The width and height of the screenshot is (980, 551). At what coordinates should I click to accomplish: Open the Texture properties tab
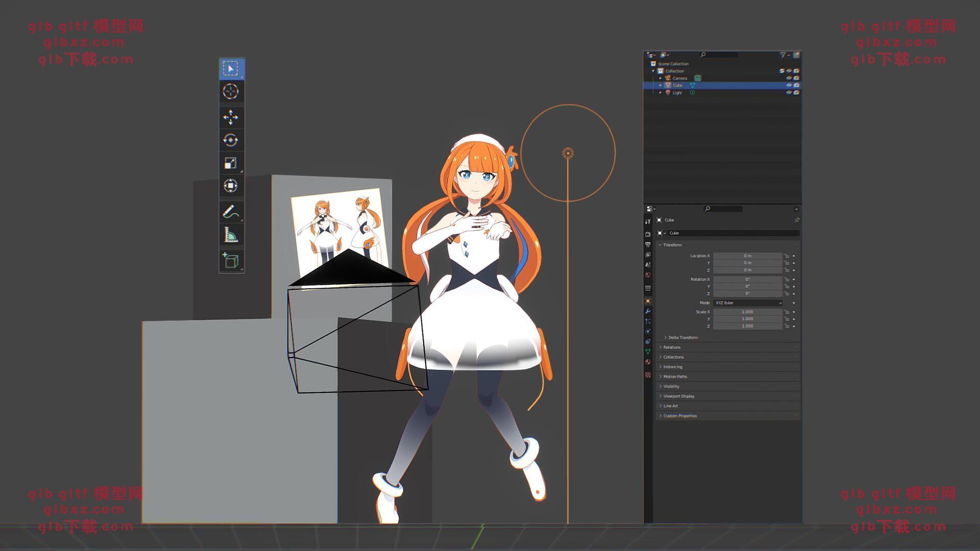point(648,375)
